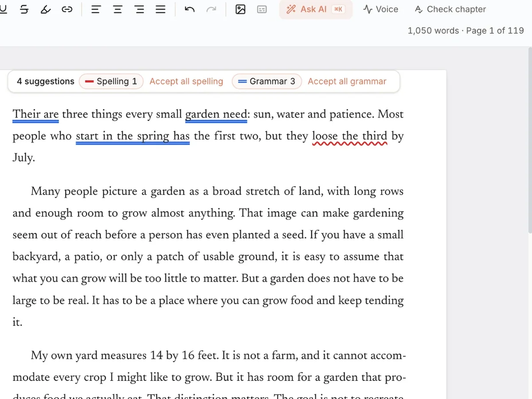The width and height of the screenshot is (532, 399).
Task: Open grammar suggestion "start in the spring has"
Action: pyautogui.click(x=133, y=136)
